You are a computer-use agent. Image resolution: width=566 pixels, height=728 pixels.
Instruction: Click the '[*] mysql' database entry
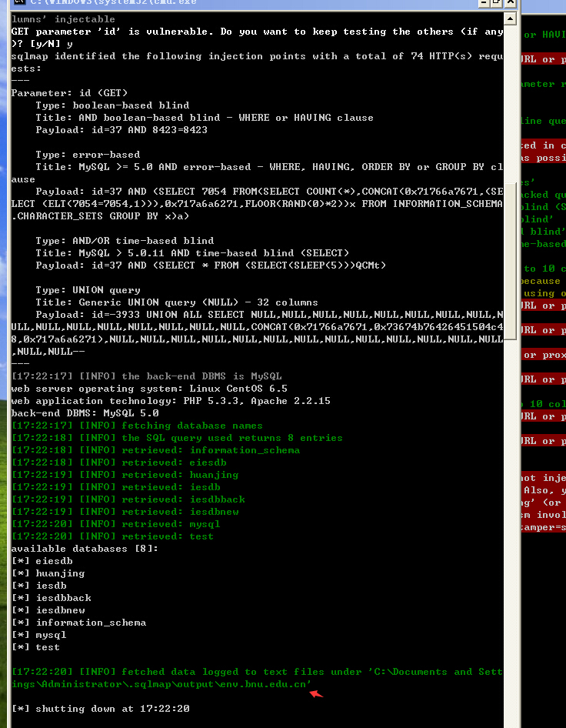click(x=39, y=635)
